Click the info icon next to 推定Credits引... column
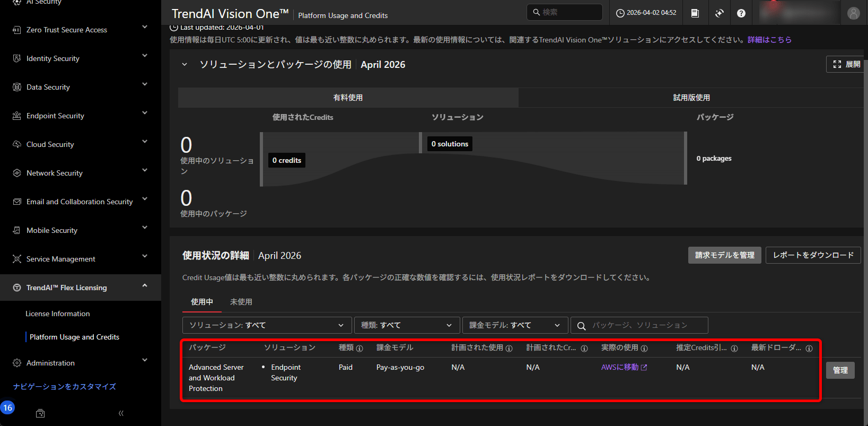This screenshot has height=426, width=868. [734, 349]
